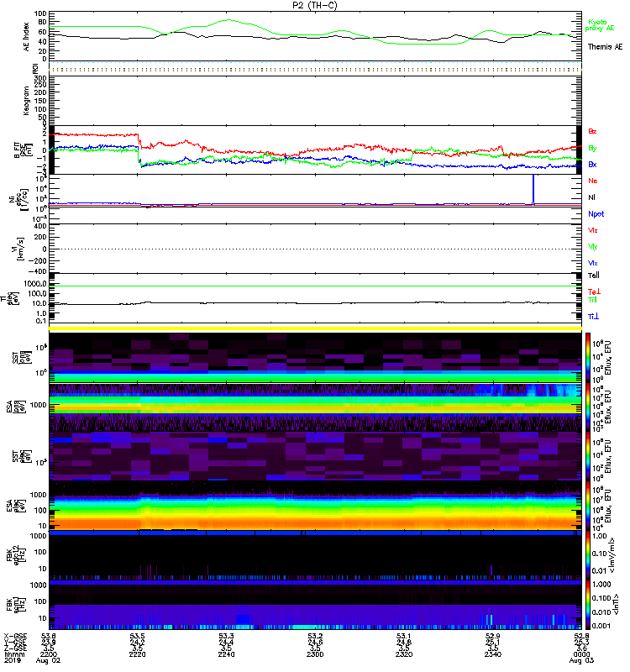630x672 pixels.
Task: Click the "2340" time tick label
Action: pos(493,654)
